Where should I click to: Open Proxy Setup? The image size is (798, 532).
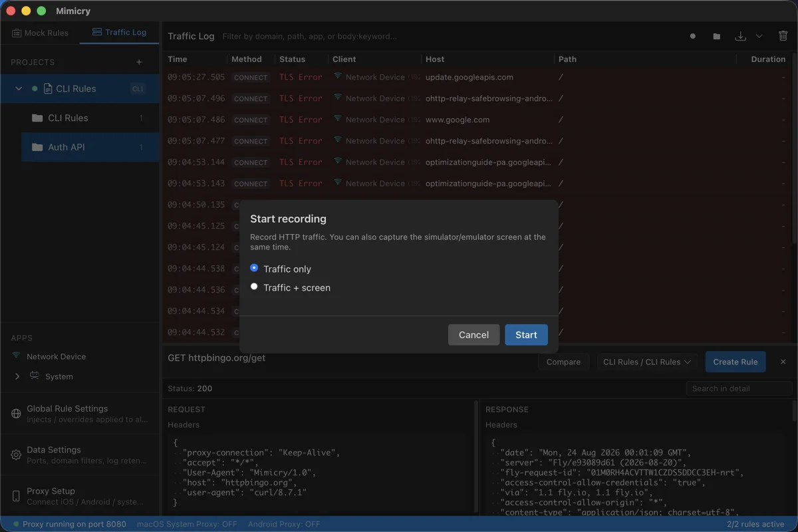[80, 496]
